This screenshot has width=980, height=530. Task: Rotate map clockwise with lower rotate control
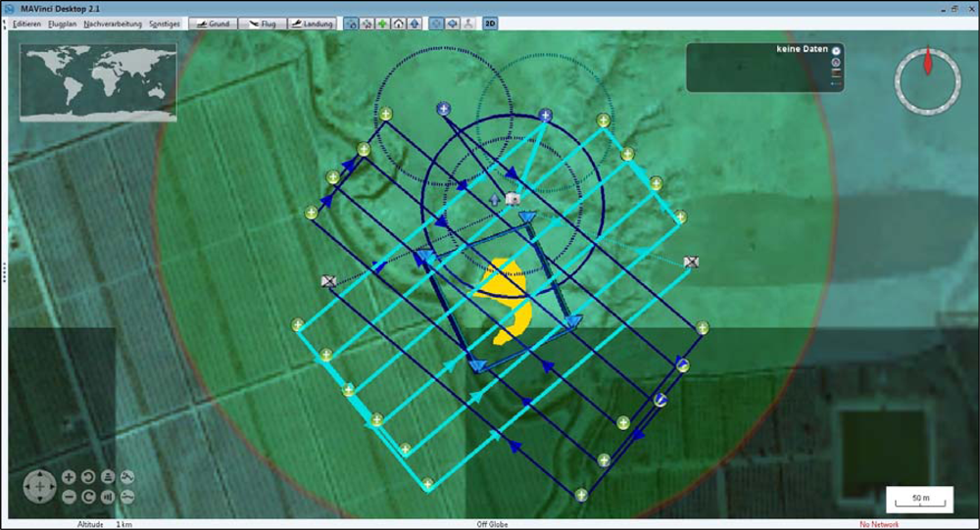coord(88,497)
